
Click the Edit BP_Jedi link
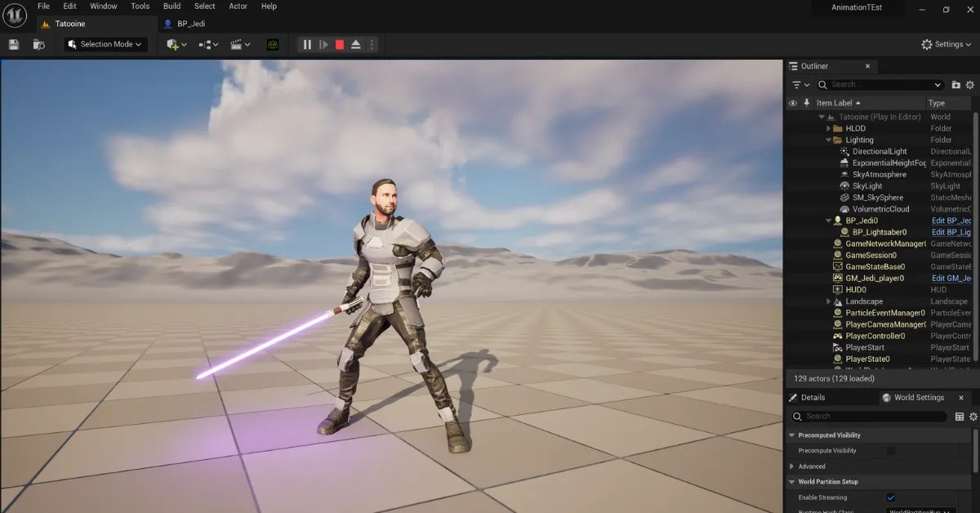pyautogui.click(x=951, y=220)
